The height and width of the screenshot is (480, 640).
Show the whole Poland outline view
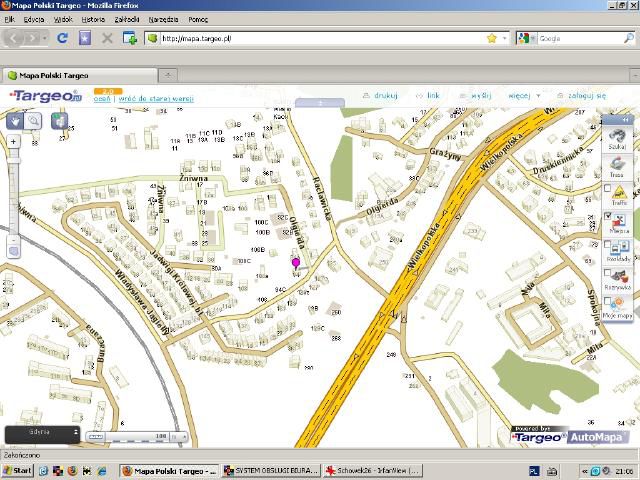click(13, 251)
